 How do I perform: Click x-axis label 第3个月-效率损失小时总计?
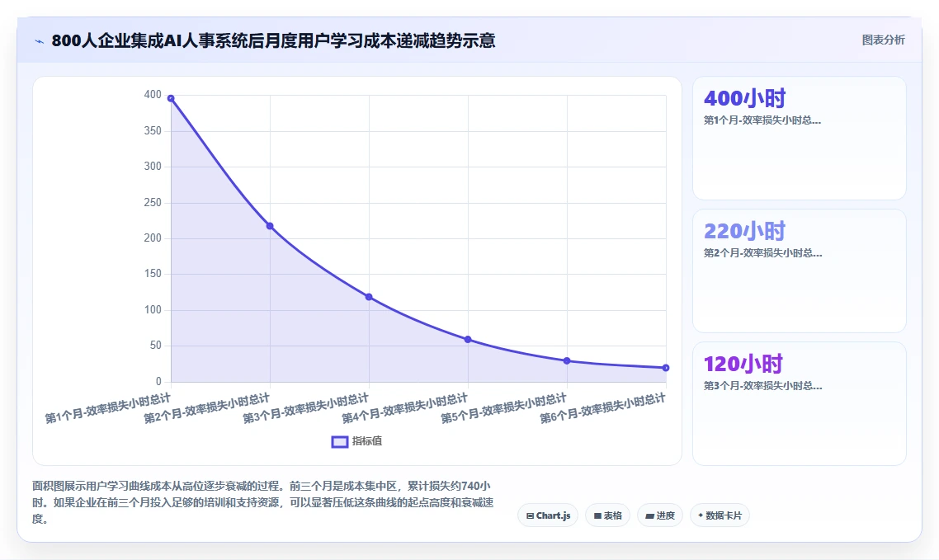pos(305,408)
